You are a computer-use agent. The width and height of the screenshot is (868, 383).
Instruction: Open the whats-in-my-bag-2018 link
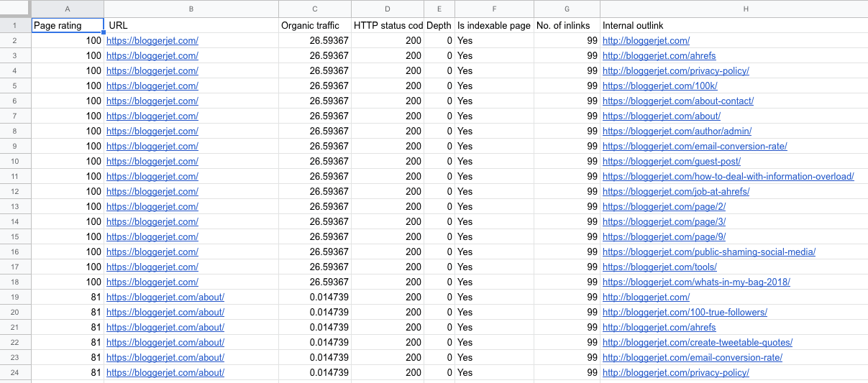pos(696,282)
